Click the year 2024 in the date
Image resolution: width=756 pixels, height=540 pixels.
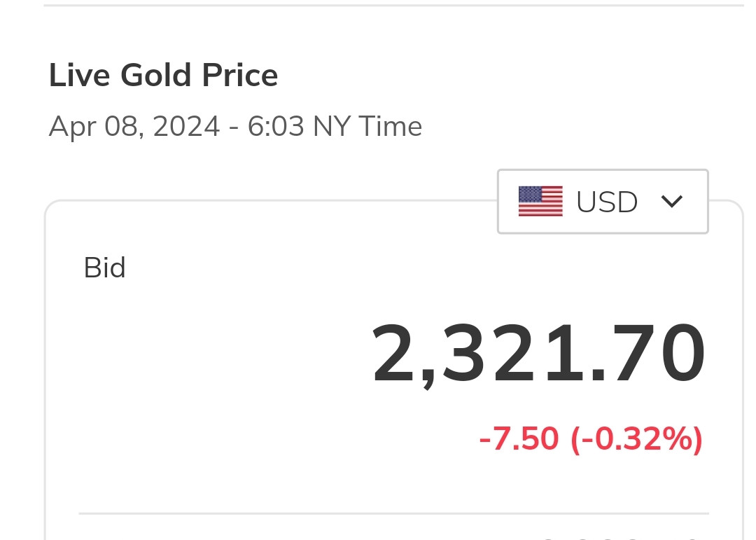tap(186, 127)
